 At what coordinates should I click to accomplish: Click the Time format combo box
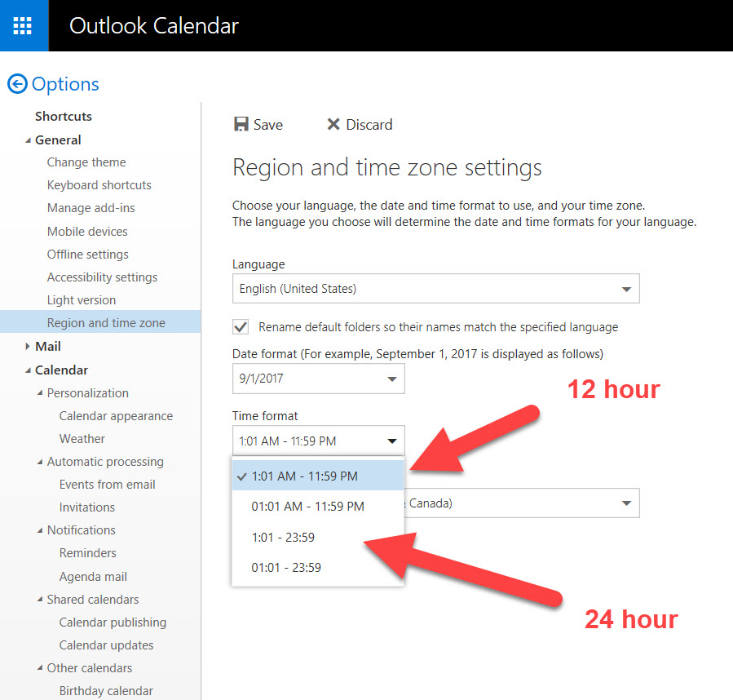click(x=318, y=441)
